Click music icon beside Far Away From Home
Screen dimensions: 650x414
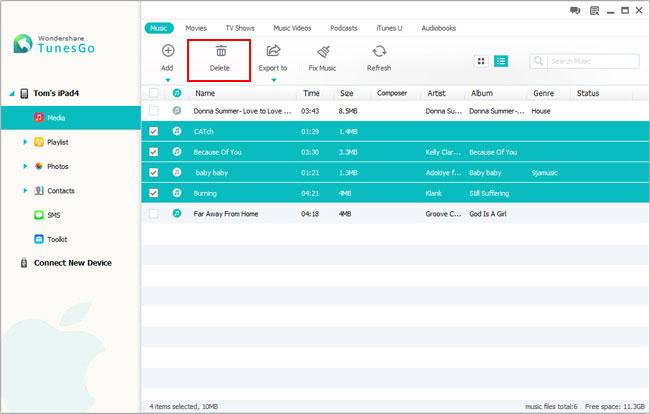[x=177, y=213]
